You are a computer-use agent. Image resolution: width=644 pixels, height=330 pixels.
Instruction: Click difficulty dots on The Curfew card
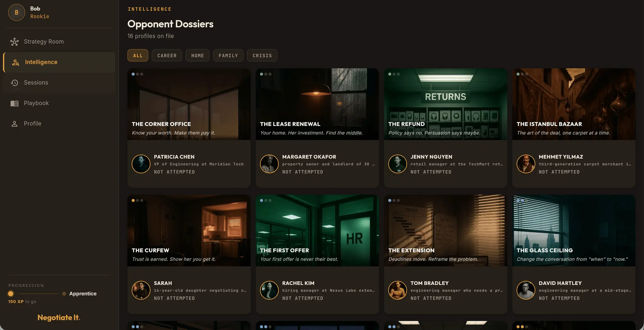137,201
